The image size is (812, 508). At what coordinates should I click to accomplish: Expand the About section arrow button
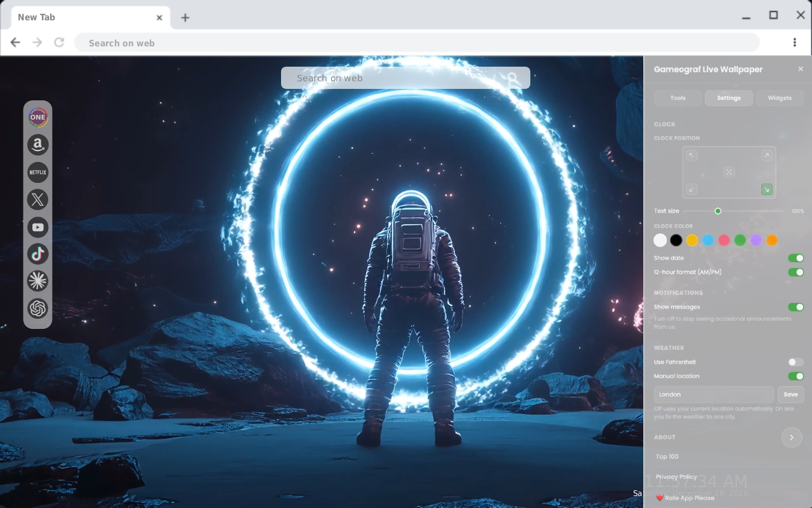pos(792,438)
